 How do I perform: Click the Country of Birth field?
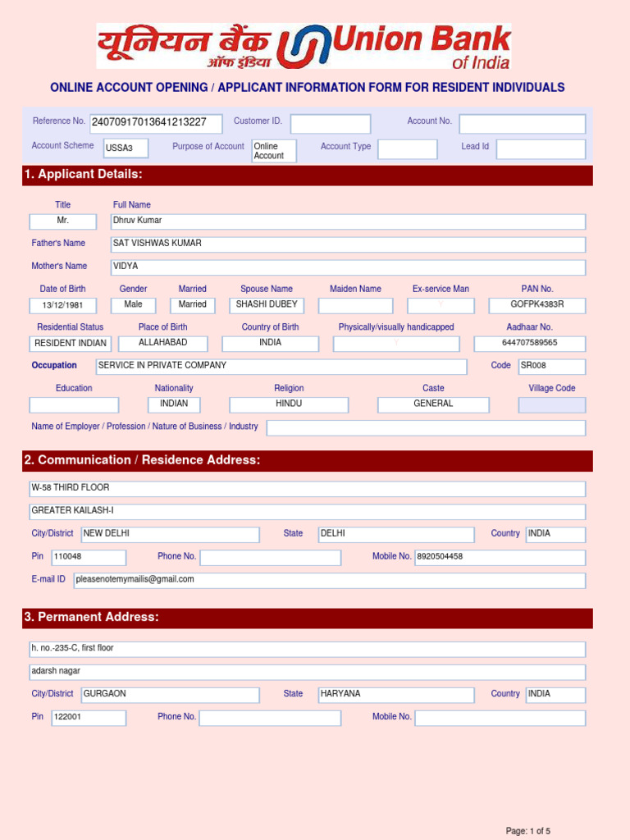271,344
